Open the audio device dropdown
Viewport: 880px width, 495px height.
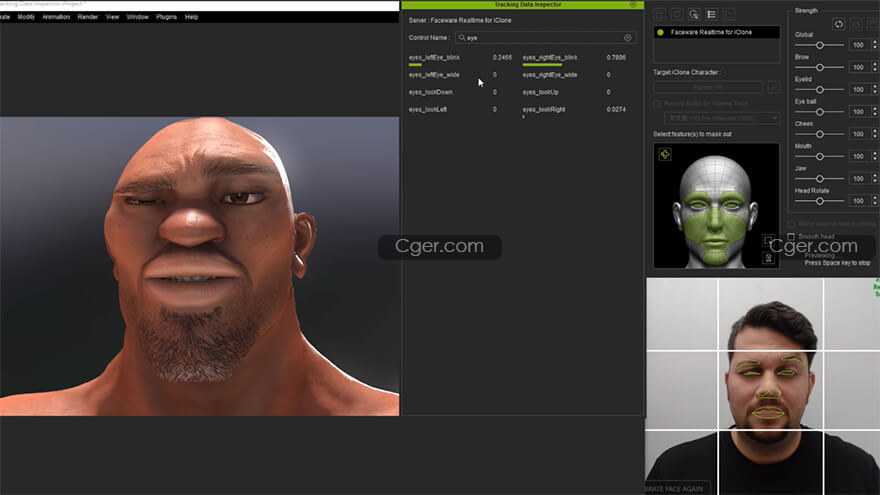click(x=722, y=118)
